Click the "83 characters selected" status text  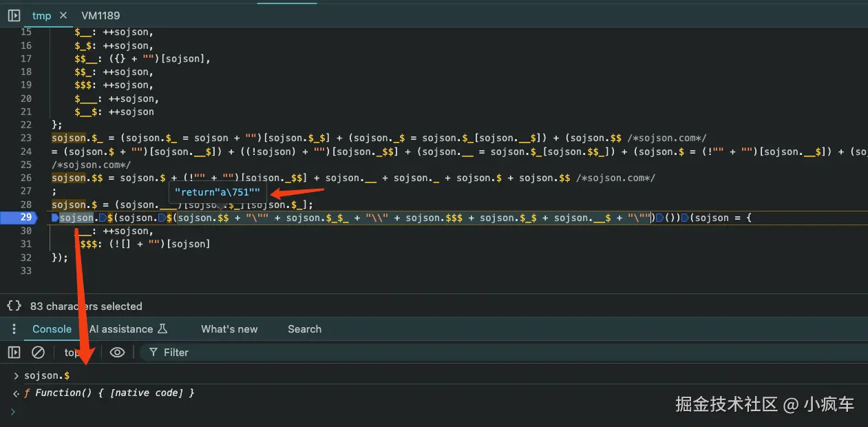click(86, 306)
